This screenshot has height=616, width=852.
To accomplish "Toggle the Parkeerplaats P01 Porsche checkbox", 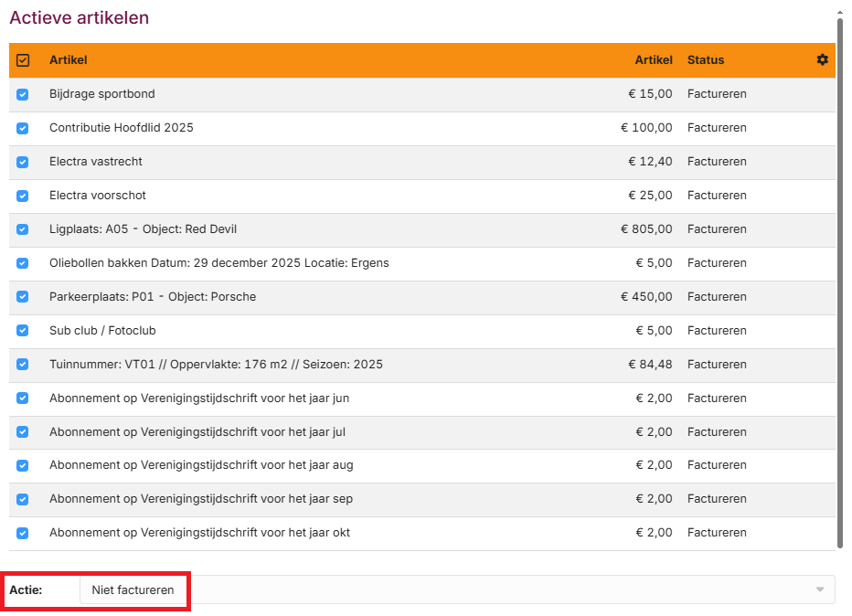I will pos(22,297).
